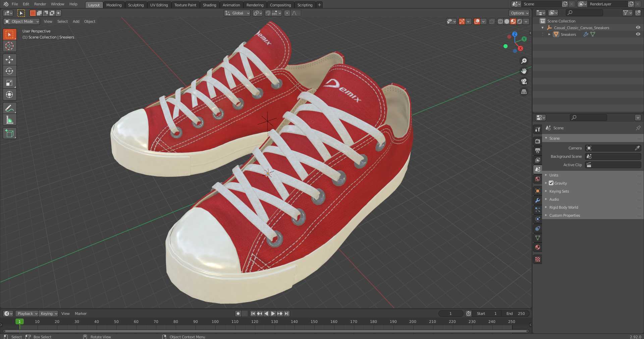Open the Object properties tab
The height and width of the screenshot is (339, 644).
click(538, 191)
